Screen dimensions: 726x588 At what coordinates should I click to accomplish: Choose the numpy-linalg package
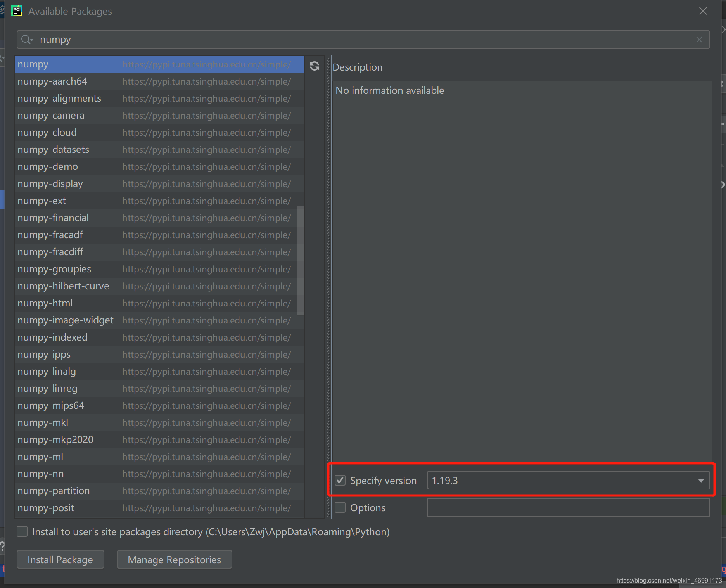(x=160, y=372)
